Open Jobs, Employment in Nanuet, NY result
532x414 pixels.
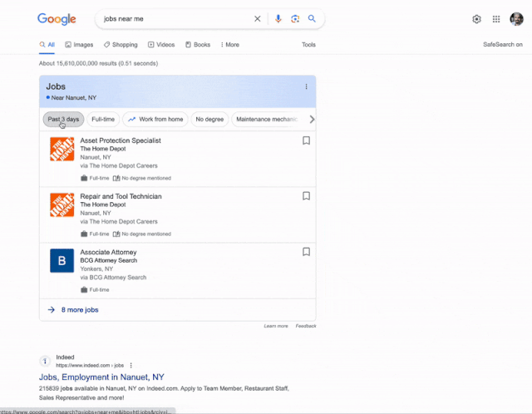click(101, 377)
